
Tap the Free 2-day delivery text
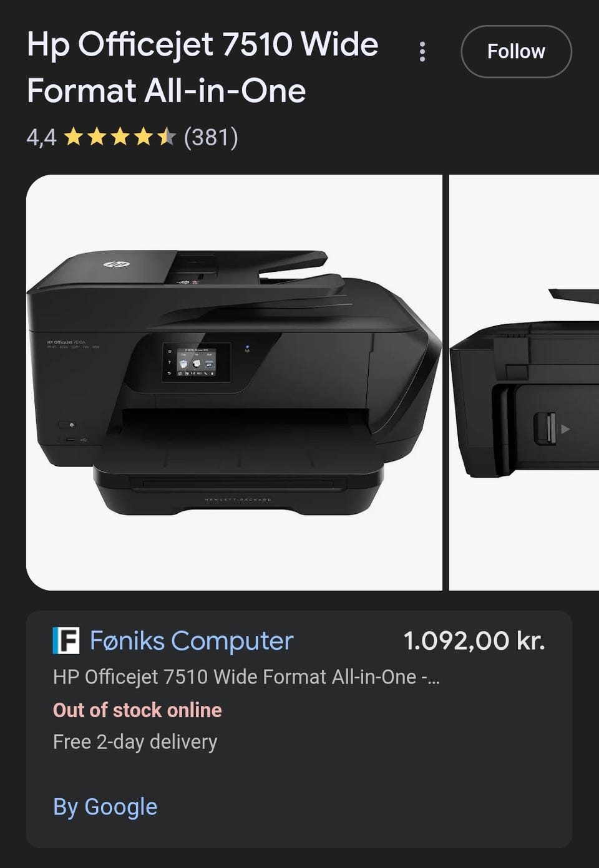pyautogui.click(x=135, y=742)
